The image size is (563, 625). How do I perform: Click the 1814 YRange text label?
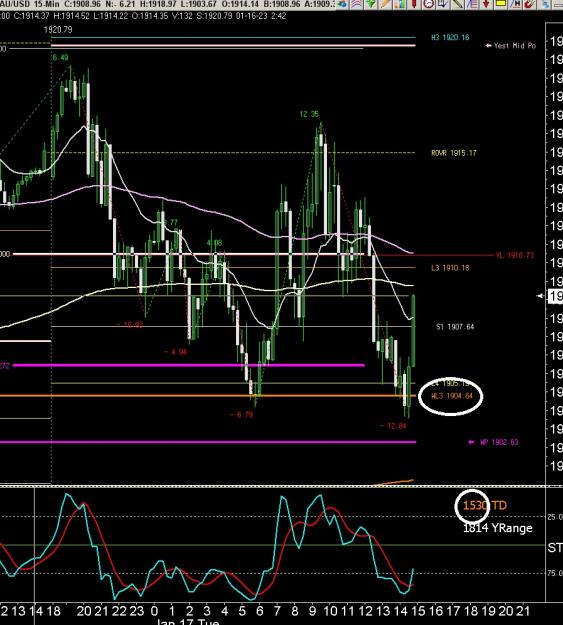(498, 528)
